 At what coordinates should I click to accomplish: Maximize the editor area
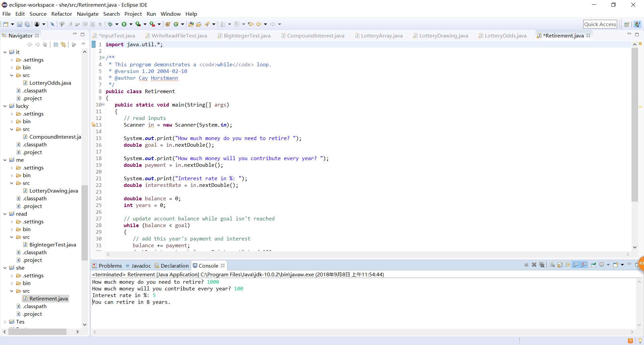point(637,34)
